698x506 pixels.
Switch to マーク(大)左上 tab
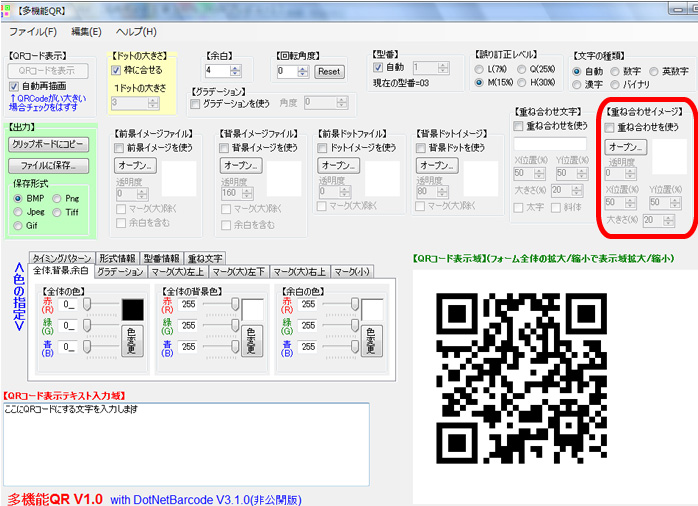177,272
